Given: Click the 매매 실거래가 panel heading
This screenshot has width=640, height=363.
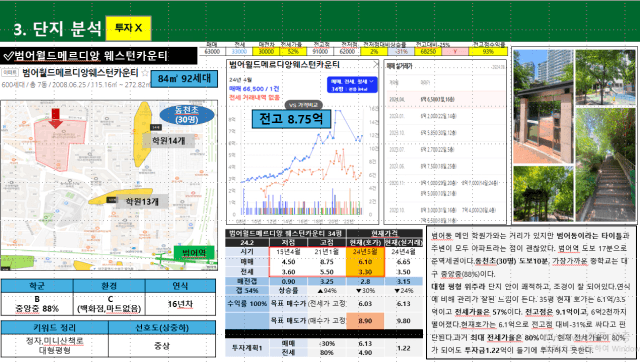Looking at the screenshot, I should coord(399,66).
